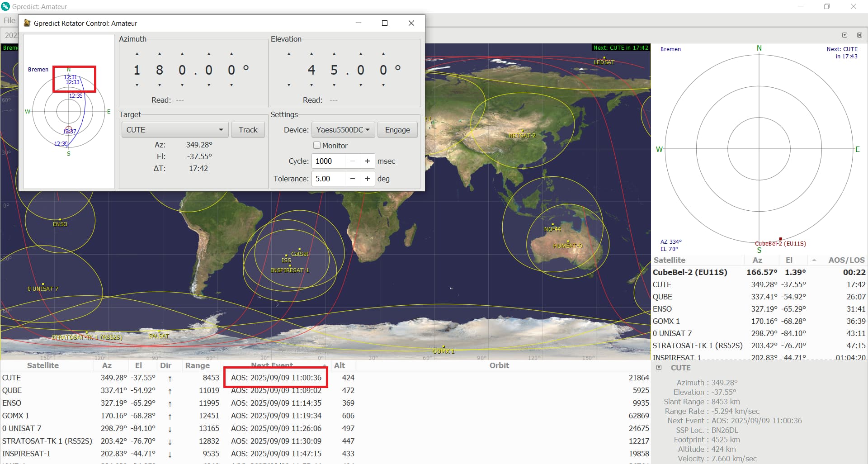Viewport: 868px width, 464px height.
Task: Expand the CUTE details popup at bottom right
Action: (659, 367)
